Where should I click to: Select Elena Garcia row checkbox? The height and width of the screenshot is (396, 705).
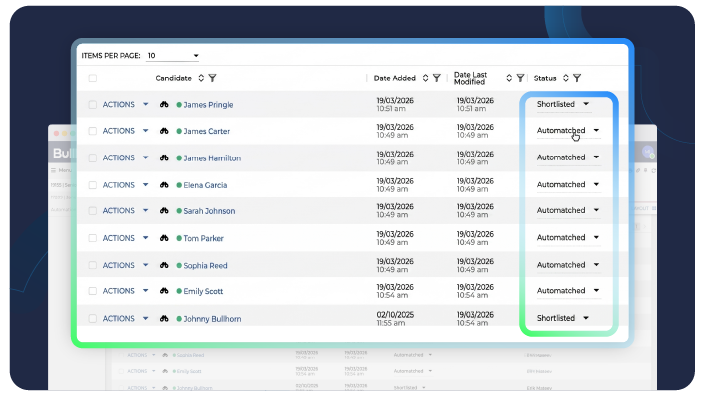[93, 185]
